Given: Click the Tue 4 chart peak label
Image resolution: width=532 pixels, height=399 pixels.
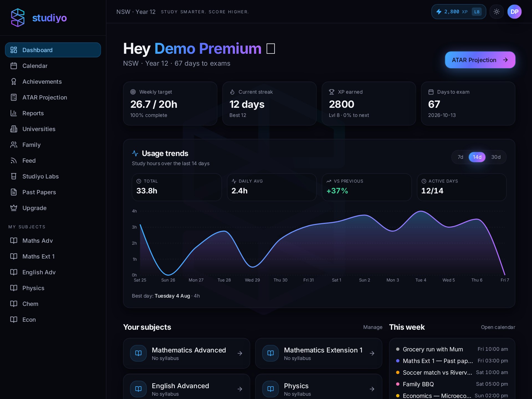Looking at the screenshot, I should click(421, 280).
